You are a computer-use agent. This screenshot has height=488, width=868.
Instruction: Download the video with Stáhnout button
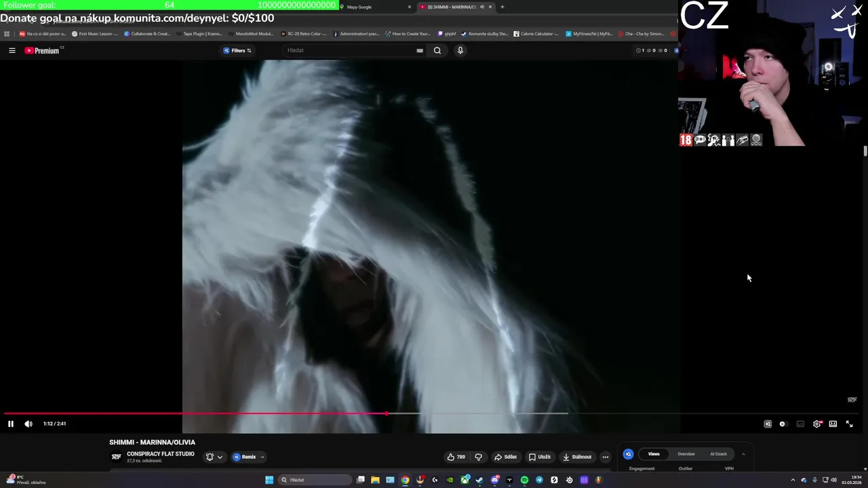577,457
